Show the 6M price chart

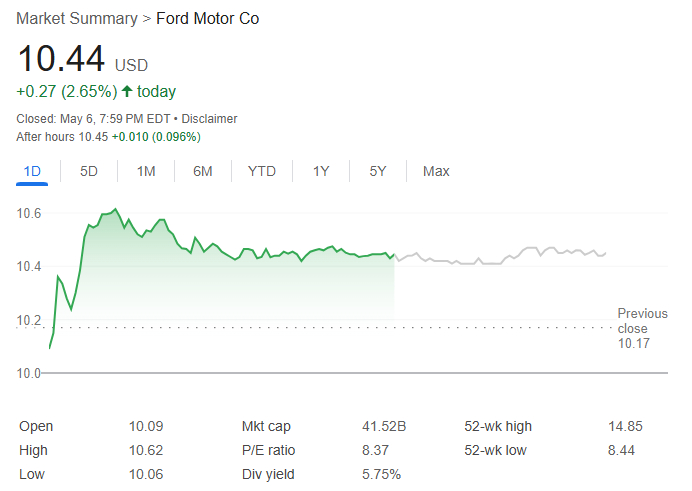click(x=203, y=171)
